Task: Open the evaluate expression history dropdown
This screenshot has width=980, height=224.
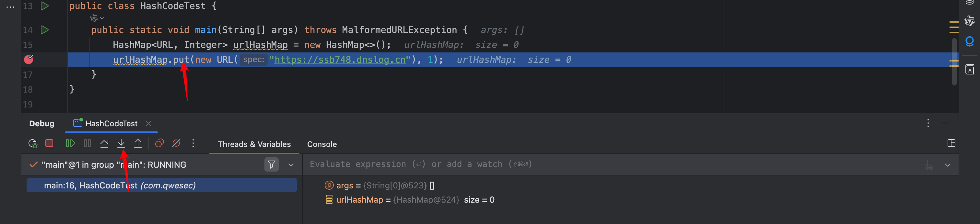Action: click(947, 165)
